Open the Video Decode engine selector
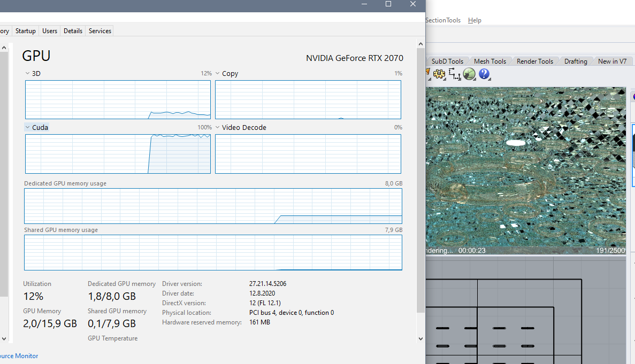The height and width of the screenshot is (364, 635). [217, 127]
